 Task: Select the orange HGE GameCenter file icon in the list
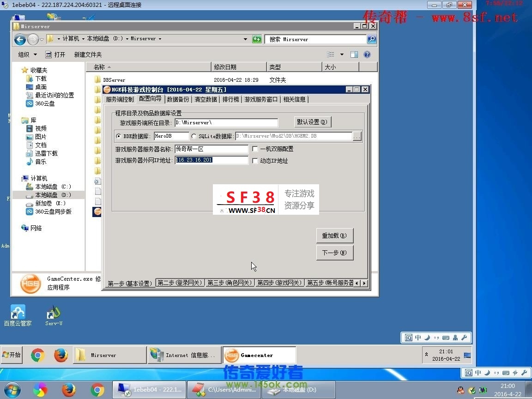[x=97, y=212]
